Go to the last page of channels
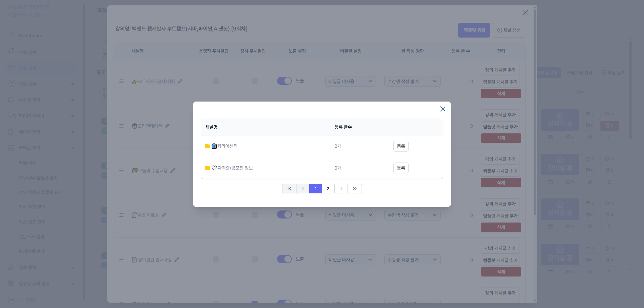 [355, 189]
